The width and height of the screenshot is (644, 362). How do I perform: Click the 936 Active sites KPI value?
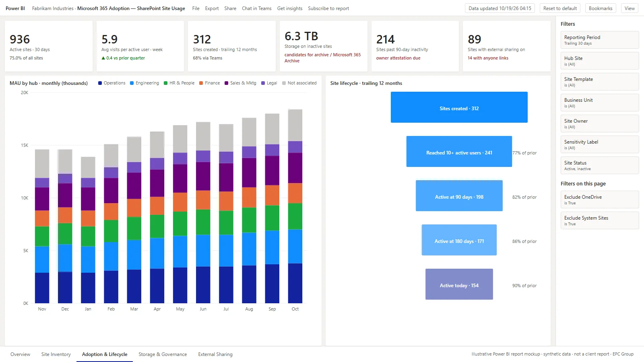coord(20,39)
